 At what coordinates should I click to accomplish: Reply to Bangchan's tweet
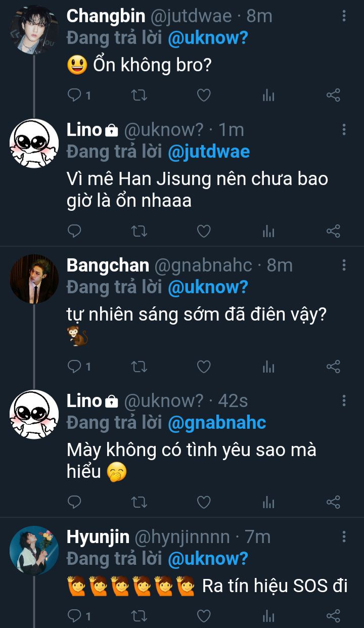pyautogui.click(x=75, y=367)
